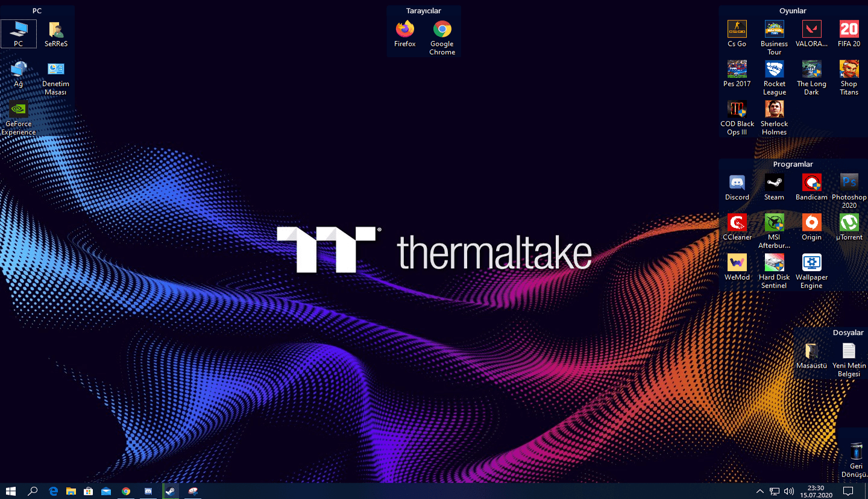Switch to Chrome on the taskbar
This screenshot has width=868, height=499.
point(126,491)
